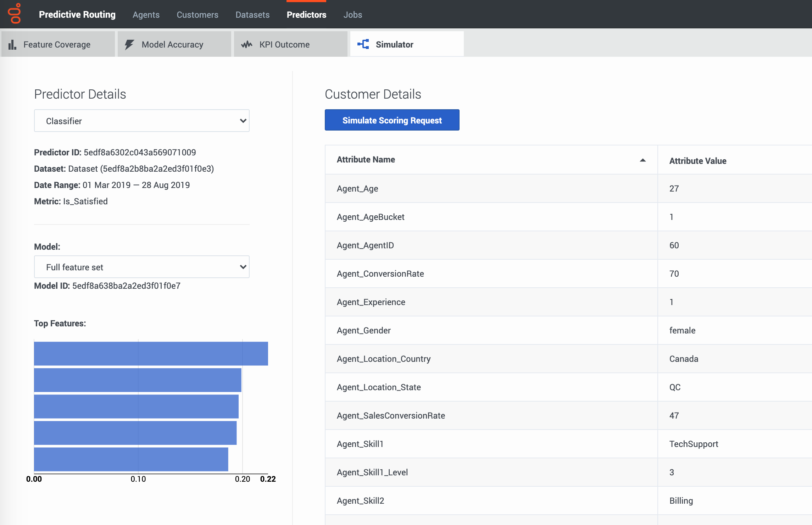Click the value 47 for SalesConversionRate
The height and width of the screenshot is (525, 812).
pyautogui.click(x=674, y=415)
